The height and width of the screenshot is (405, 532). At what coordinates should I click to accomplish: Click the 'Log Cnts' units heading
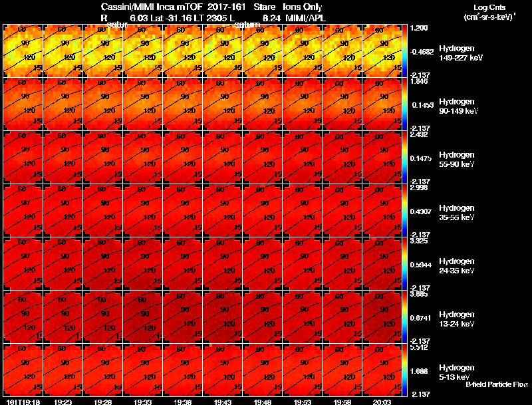click(489, 7)
